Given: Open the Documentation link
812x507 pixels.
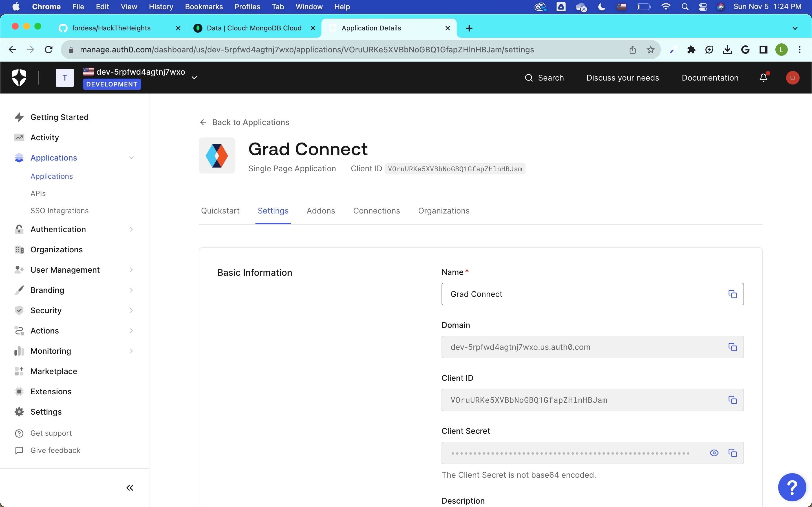Looking at the screenshot, I should (x=710, y=77).
